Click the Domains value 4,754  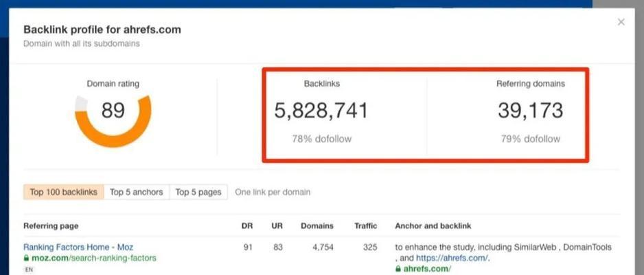tap(323, 247)
